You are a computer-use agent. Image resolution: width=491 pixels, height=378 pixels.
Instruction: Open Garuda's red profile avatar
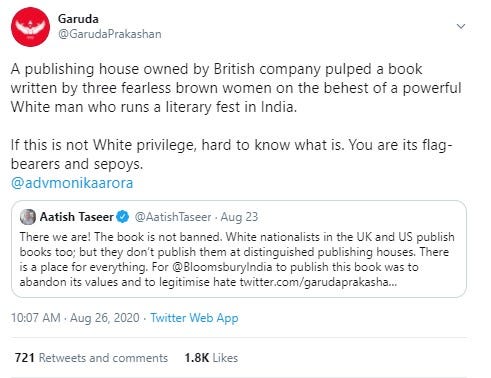30,27
